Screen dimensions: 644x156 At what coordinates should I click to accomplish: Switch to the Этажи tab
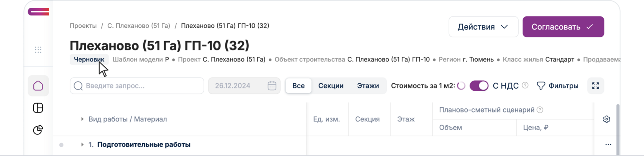pos(368,86)
